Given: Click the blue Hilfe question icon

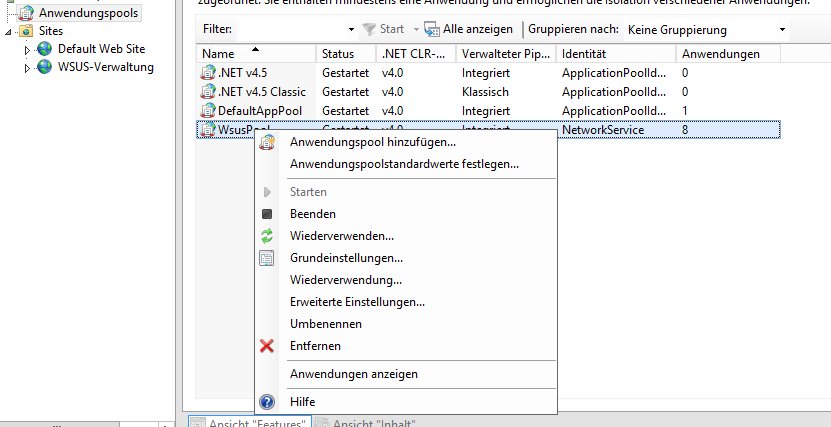Looking at the screenshot, I should [267, 402].
